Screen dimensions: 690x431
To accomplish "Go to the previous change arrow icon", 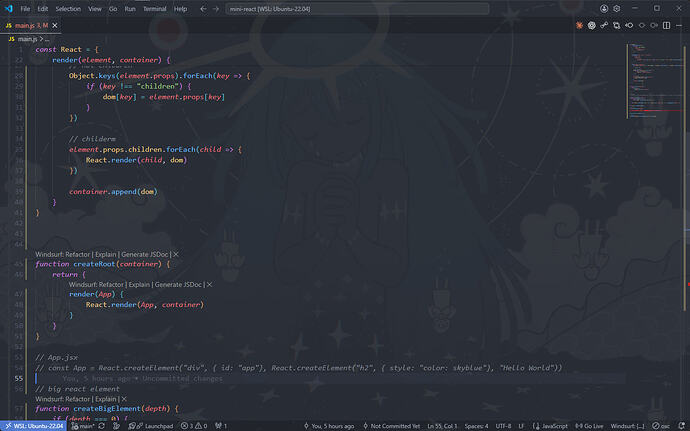I will point(629,26).
